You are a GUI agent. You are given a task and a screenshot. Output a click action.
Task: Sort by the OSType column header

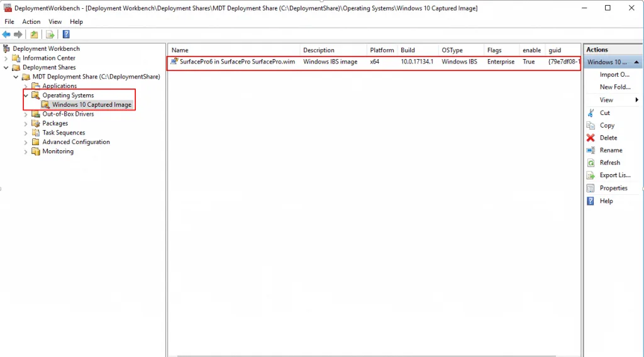coord(461,50)
